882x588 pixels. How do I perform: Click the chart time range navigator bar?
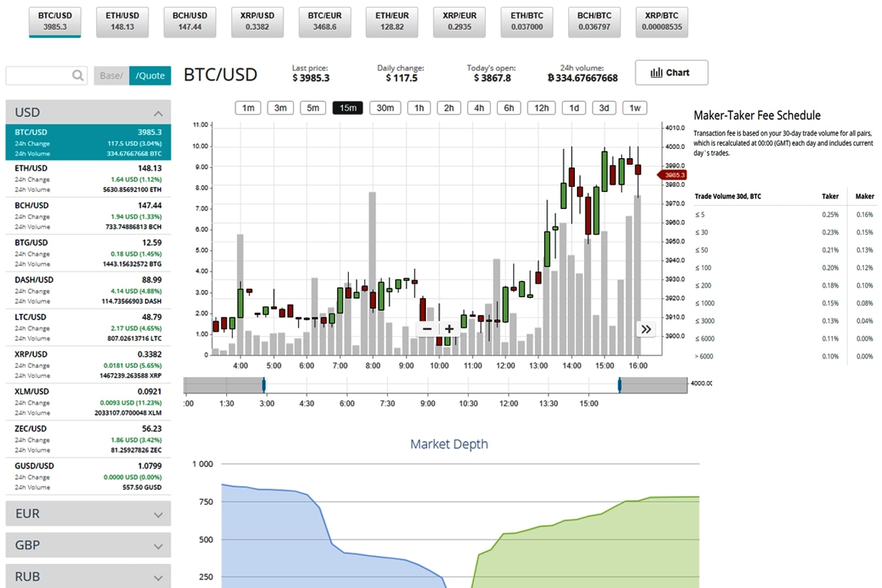tap(435, 385)
